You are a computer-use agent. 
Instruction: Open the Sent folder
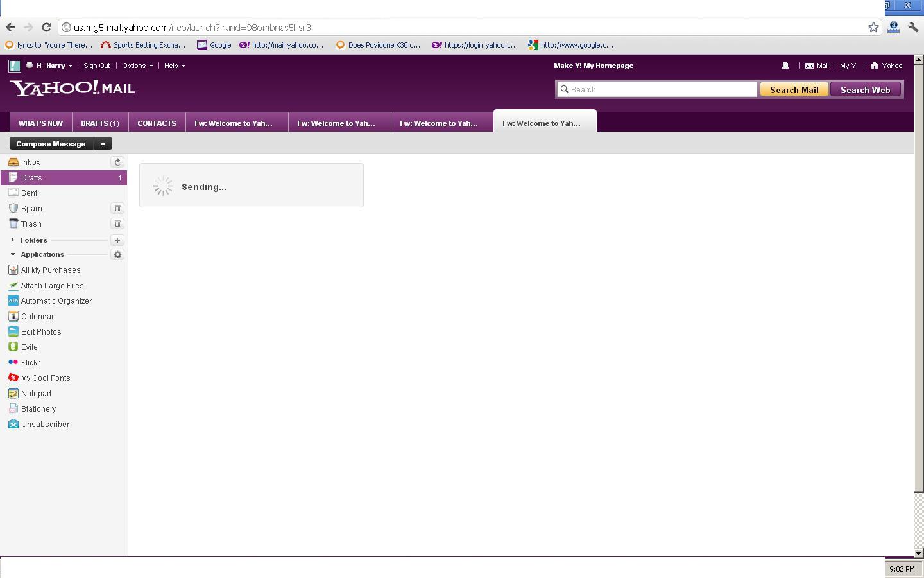coord(30,193)
